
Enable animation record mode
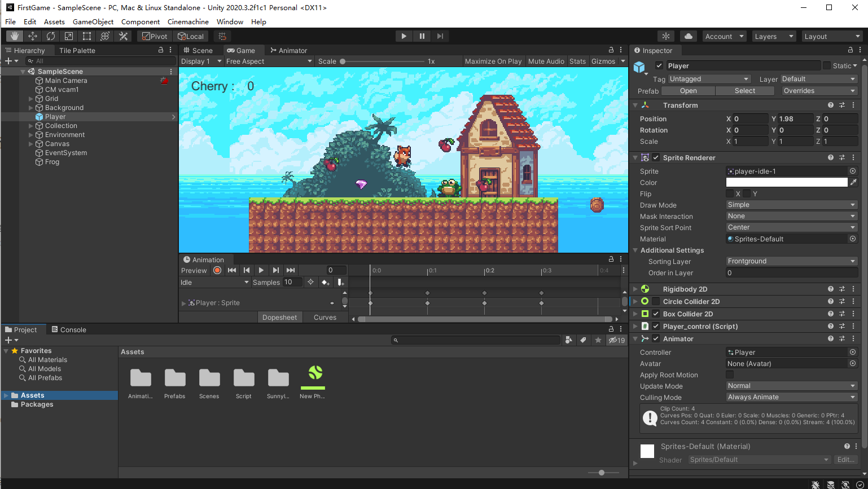coord(217,270)
